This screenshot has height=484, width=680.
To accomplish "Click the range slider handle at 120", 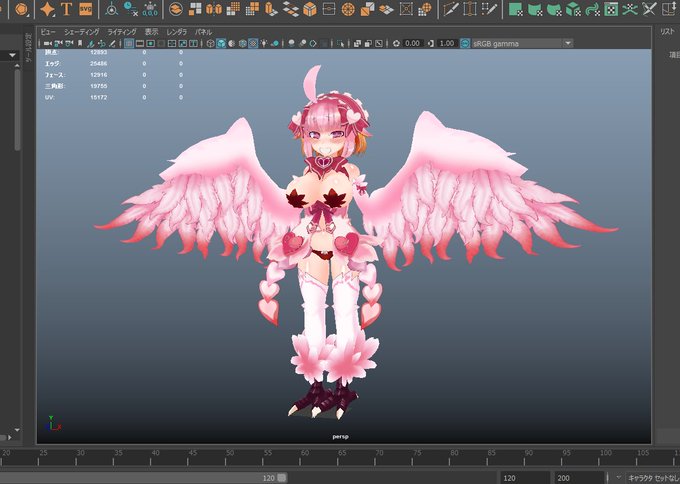I will click(282, 478).
